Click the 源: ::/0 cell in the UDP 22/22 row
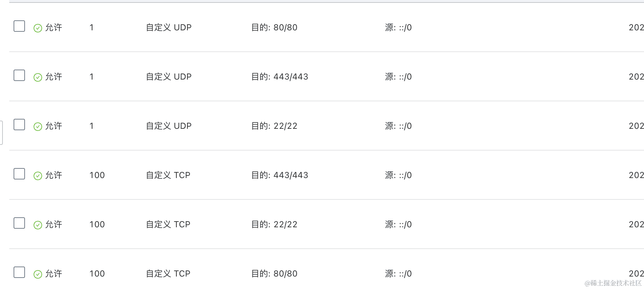The image size is (644, 289). (398, 126)
